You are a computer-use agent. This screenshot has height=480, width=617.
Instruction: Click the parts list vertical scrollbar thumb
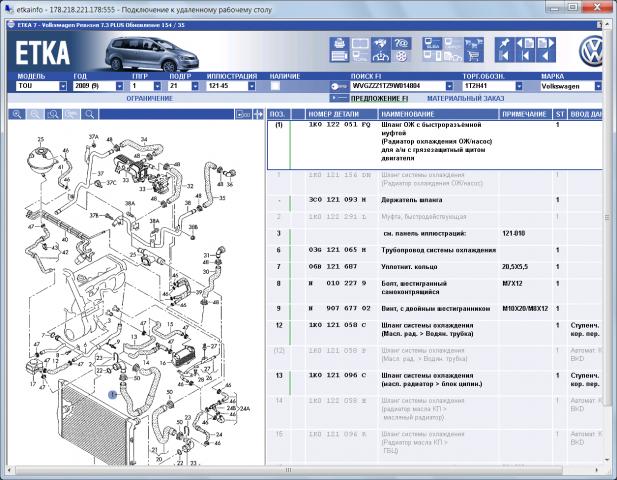[x=607, y=218]
